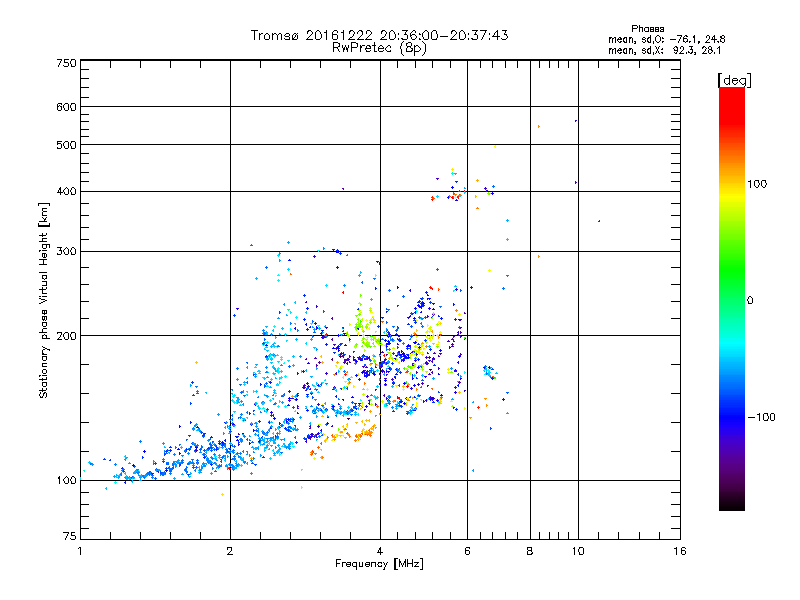Click the y-axis tick label '200'

pyautogui.click(x=67, y=336)
